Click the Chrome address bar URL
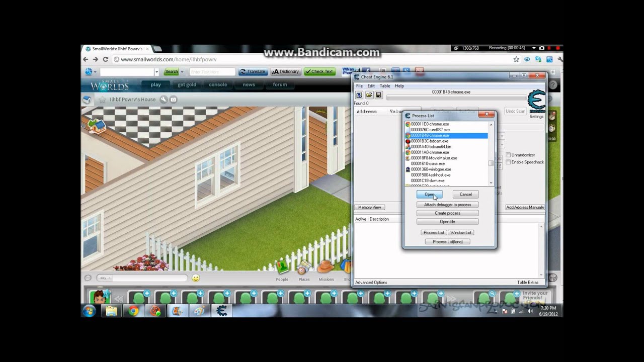This screenshot has width=644, height=362. point(169,59)
